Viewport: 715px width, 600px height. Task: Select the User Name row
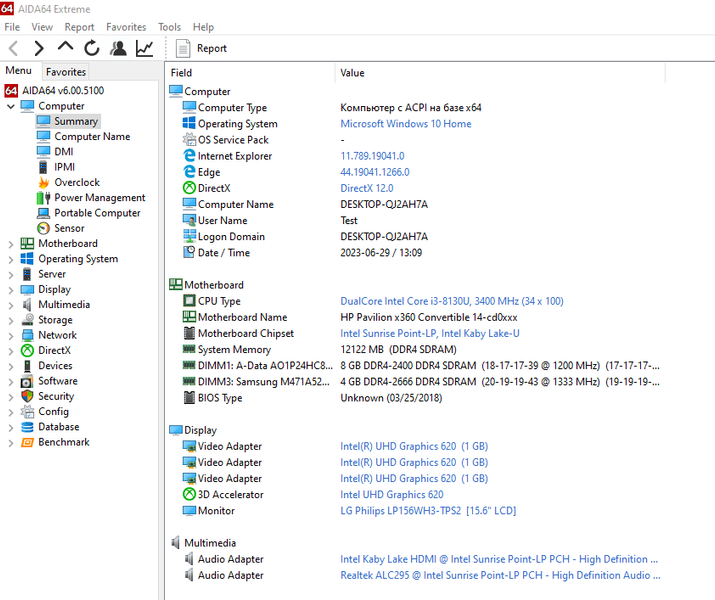[415, 221]
